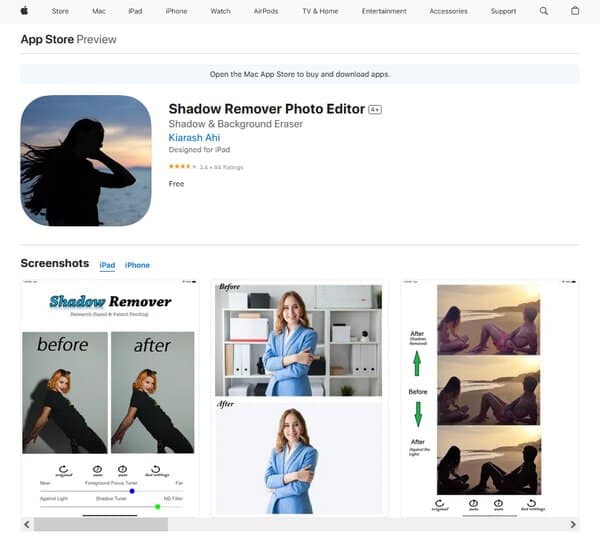600x538 pixels.
Task: Open developer Kiarash Ahi link
Action: [194, 137]
